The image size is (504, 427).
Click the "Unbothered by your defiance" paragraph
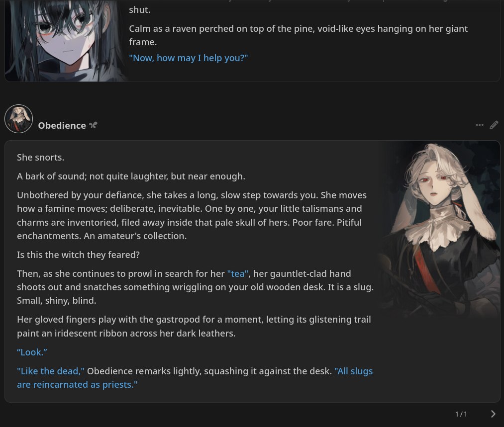coord(192,215)
